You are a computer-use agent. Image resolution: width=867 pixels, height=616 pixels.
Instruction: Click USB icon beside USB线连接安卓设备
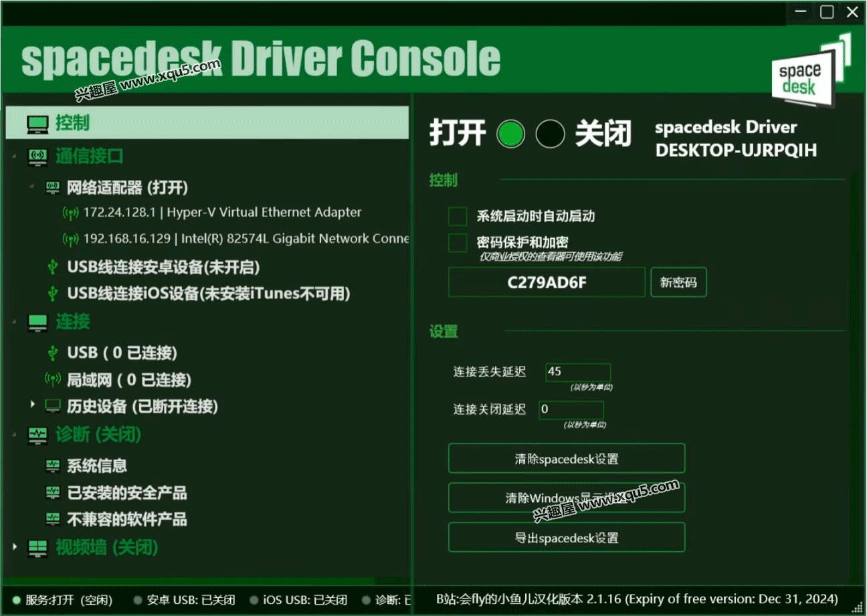tap(53, 268)
